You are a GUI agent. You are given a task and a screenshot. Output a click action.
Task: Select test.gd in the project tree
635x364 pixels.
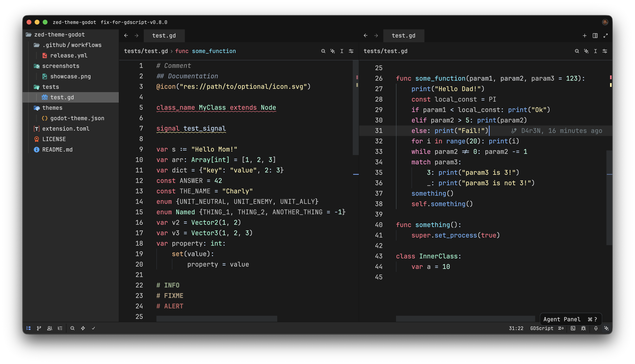pos(71,97)
